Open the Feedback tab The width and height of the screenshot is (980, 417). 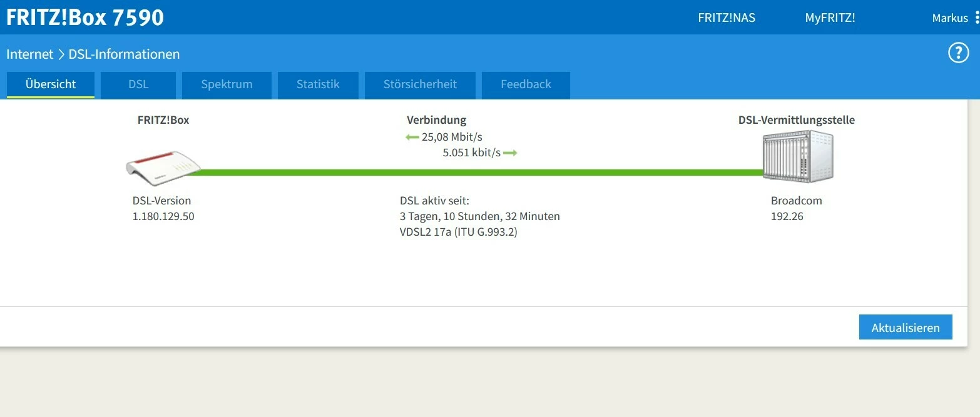coord(526,84)
